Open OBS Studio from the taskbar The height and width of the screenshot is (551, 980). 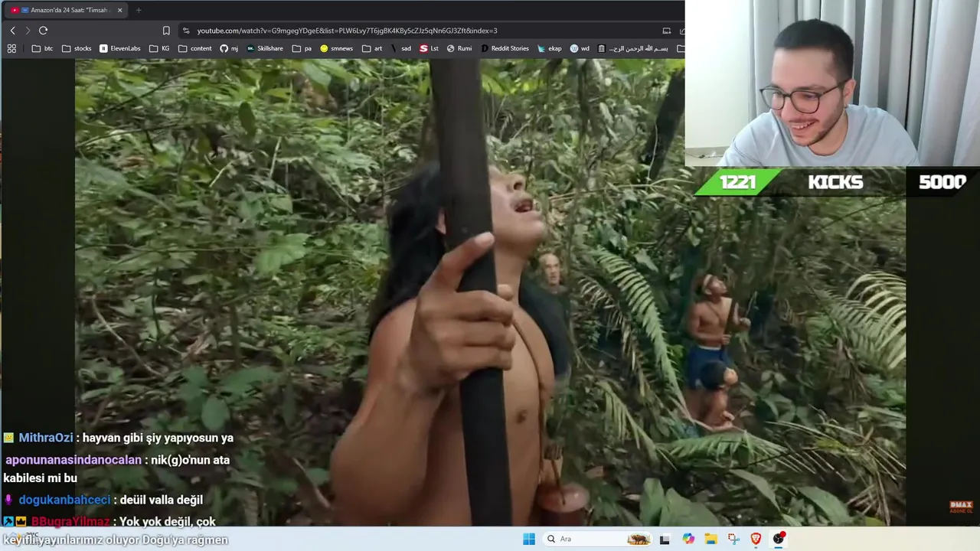779,539
